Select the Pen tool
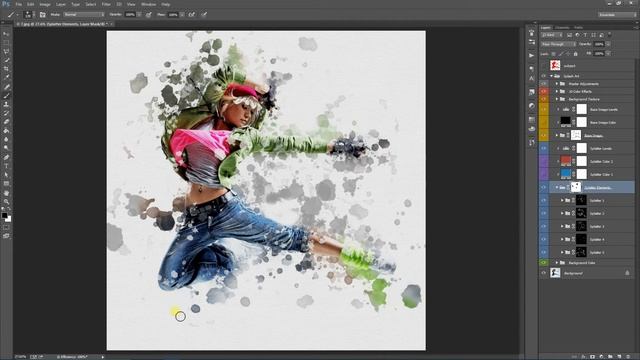The width and height of the screenshot is (640, 360). click(x=6, y=157)
